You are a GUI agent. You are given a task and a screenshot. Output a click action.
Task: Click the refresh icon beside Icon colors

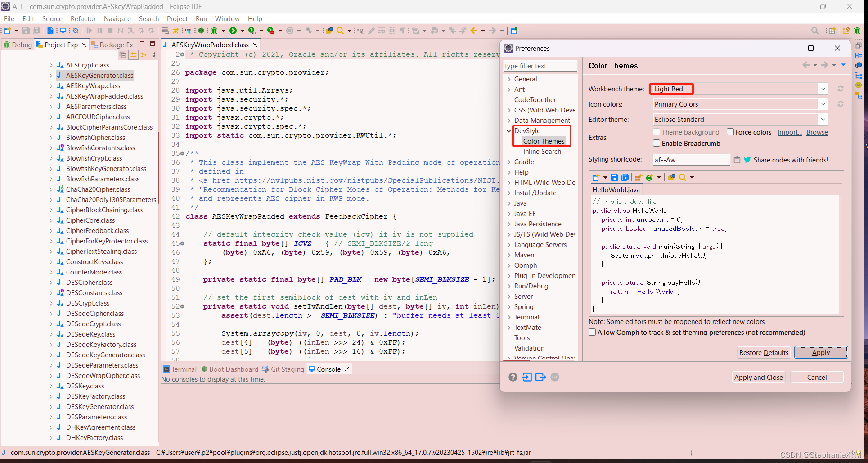pyautogui.click(x=840, y=104)
